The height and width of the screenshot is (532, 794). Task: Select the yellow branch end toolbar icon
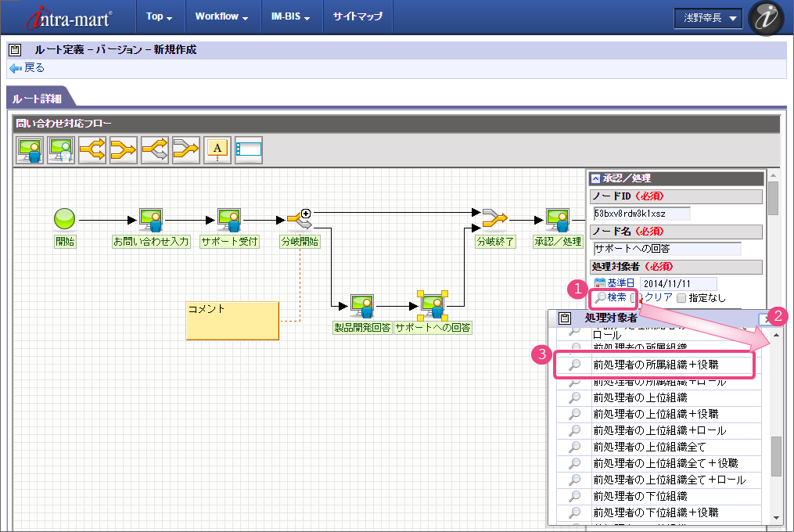tap(124, 150)
